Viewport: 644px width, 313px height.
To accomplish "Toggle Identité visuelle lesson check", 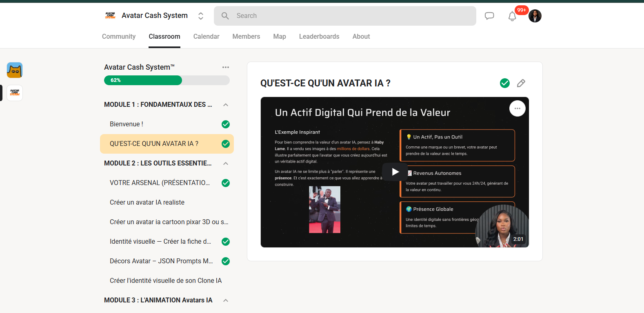I will (x=226, y=242).
